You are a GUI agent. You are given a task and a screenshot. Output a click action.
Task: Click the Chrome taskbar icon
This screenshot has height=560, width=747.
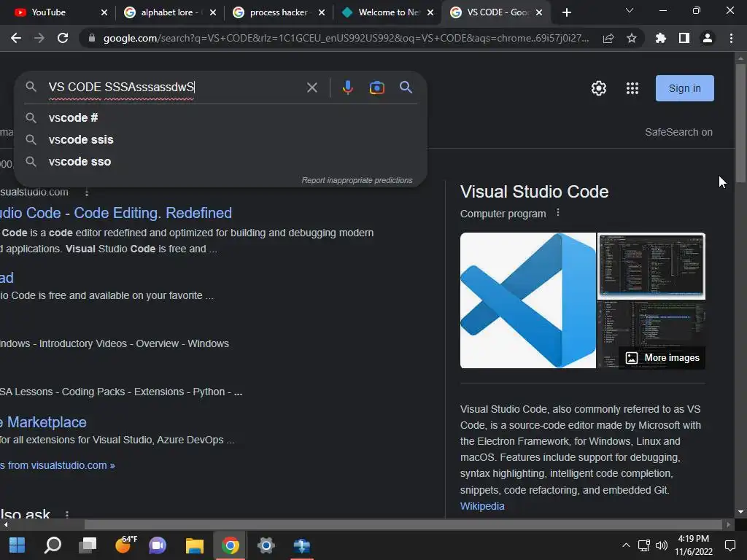coord(230,545)
